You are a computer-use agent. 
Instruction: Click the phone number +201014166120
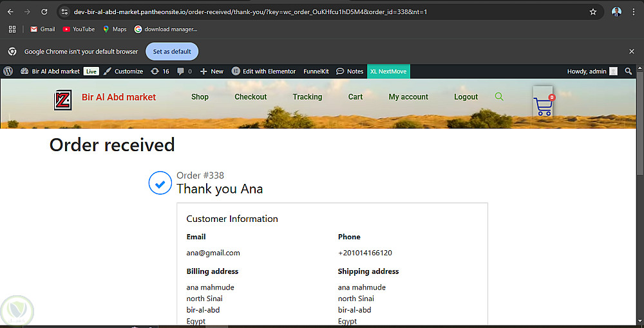coord(365,253)
